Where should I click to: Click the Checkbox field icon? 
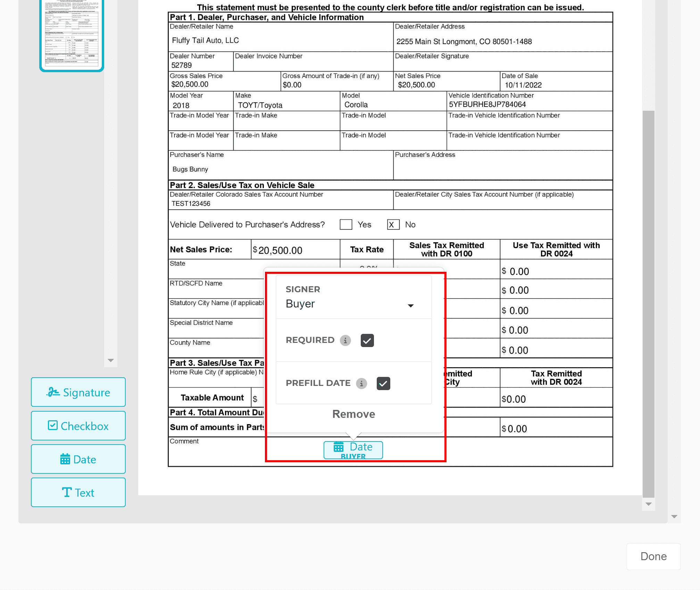pyautogui.click(x=53, y=425)
